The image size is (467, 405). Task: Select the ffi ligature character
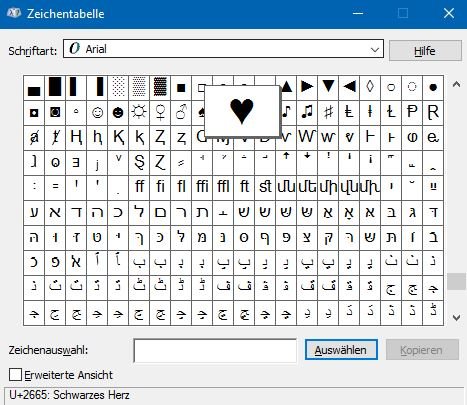202,187
